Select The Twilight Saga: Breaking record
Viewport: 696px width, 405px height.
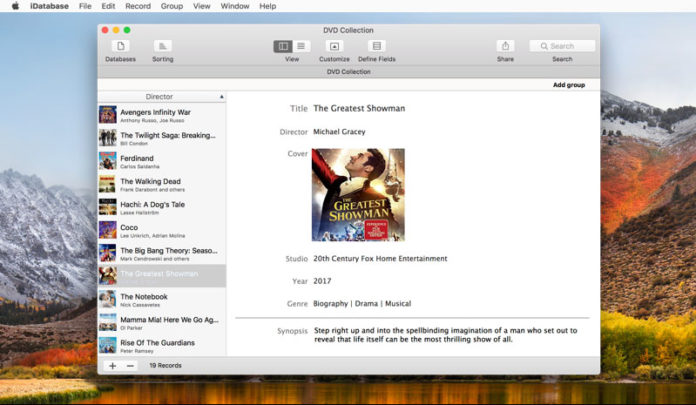162,138
